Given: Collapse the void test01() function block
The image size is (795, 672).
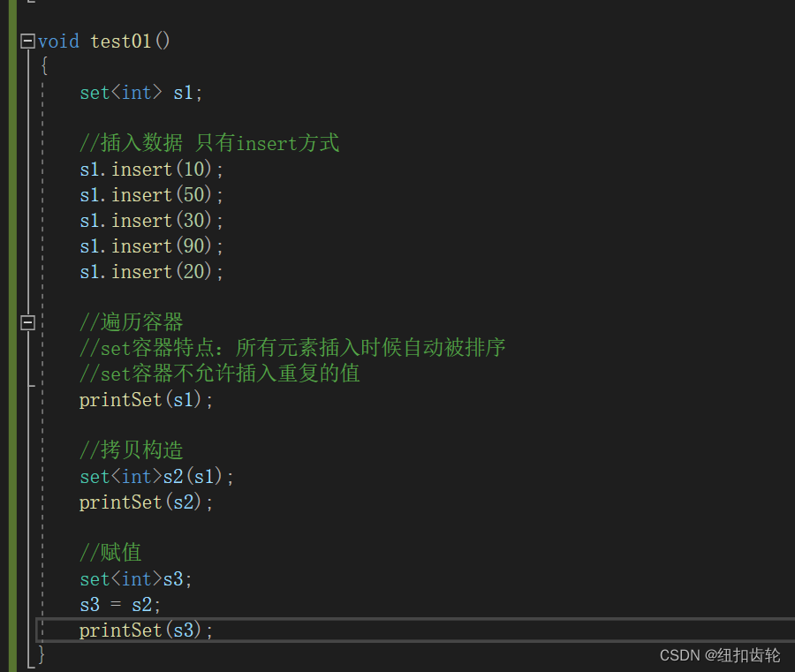Looking at the screenshot, I should [x=28, y=41].
